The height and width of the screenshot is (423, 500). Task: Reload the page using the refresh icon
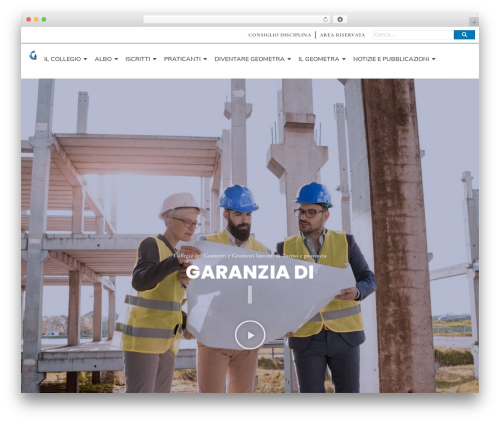[325, 20]
